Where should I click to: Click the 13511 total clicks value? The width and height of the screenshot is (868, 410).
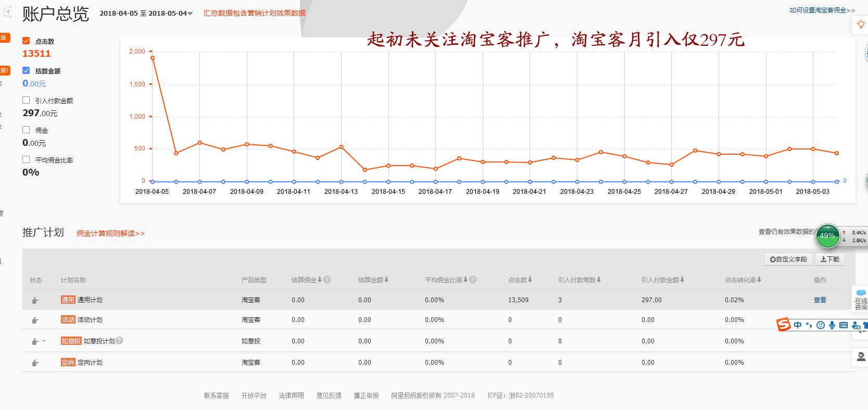[36, 54]
